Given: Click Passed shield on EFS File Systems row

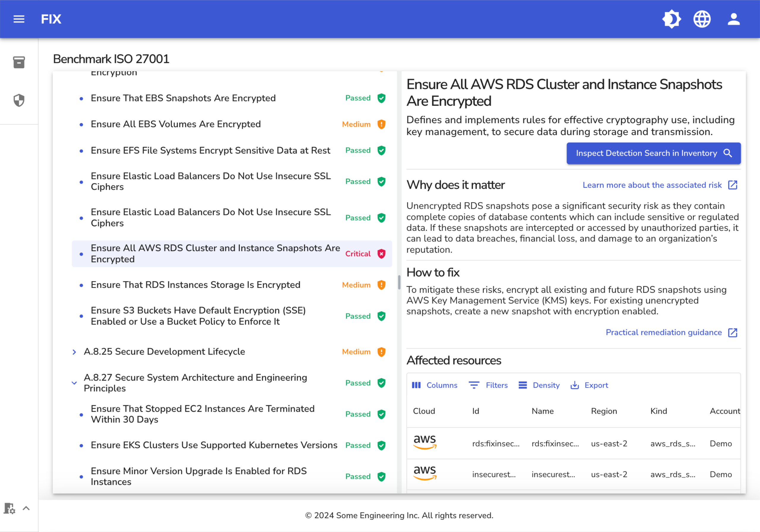Looking at the screenshot, I should (x=381, y=150).
